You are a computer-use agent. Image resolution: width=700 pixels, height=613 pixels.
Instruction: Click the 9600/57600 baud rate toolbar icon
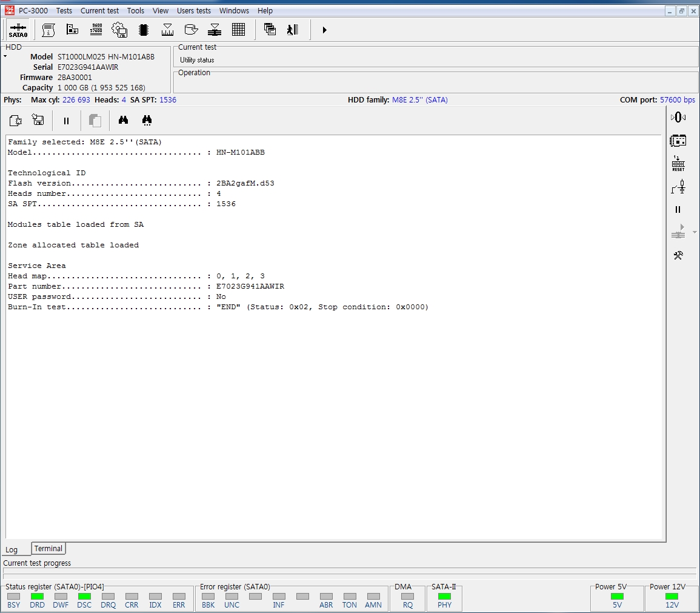(x=96, y=30)
